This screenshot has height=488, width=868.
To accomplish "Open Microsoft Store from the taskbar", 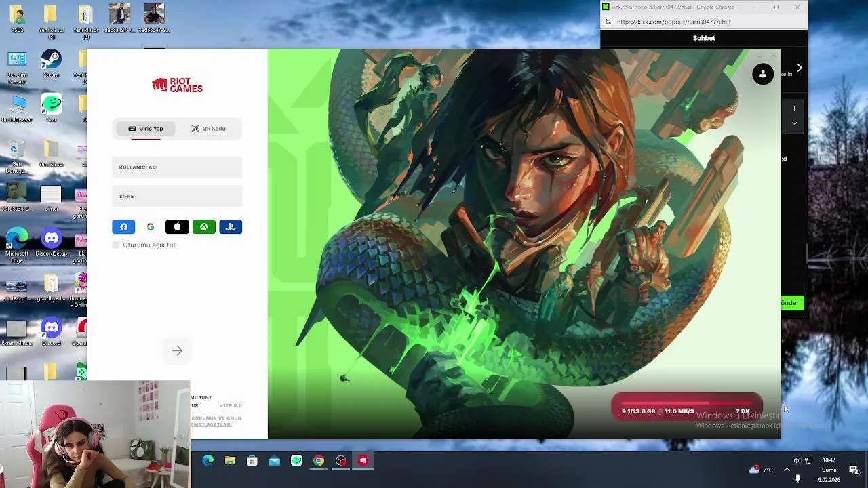I will 252,461.
